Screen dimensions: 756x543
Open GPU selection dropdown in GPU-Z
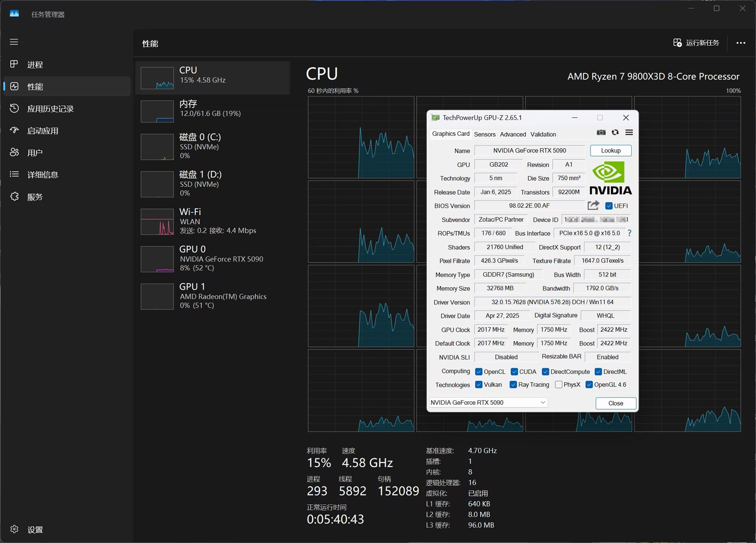(488, 403)
